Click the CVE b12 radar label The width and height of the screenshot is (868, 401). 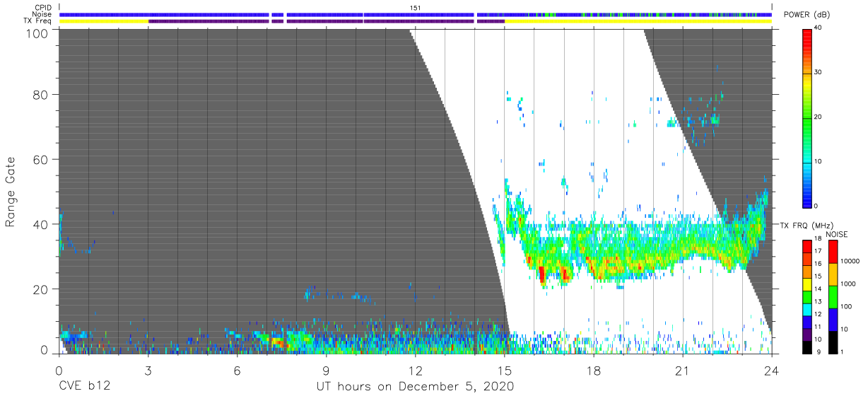pos(84,386)
